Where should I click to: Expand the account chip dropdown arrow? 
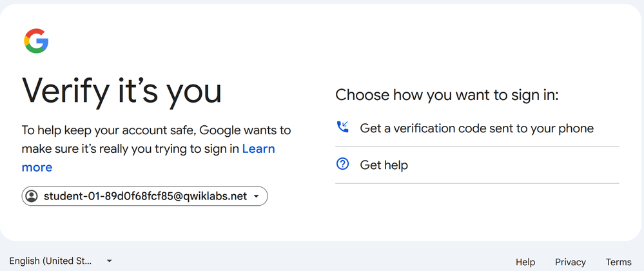(x=257, y=197)
